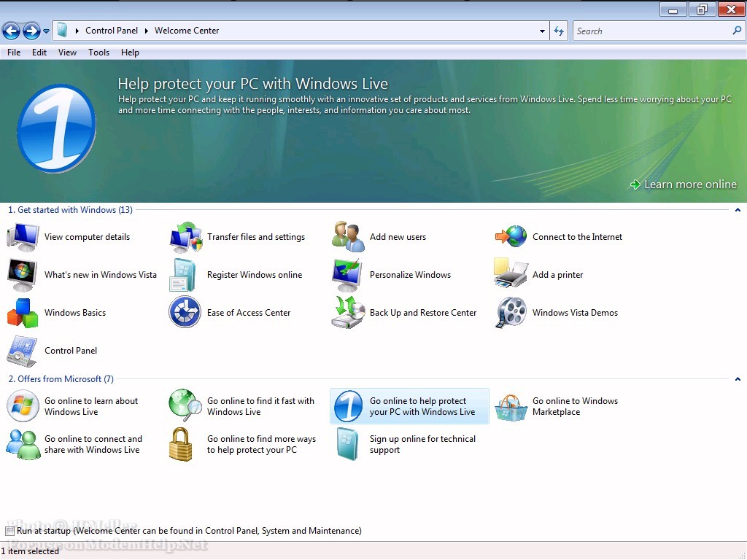Expand the root arrow before Control Panel breadcrumb
747x560 pixels.
(77, 31)
